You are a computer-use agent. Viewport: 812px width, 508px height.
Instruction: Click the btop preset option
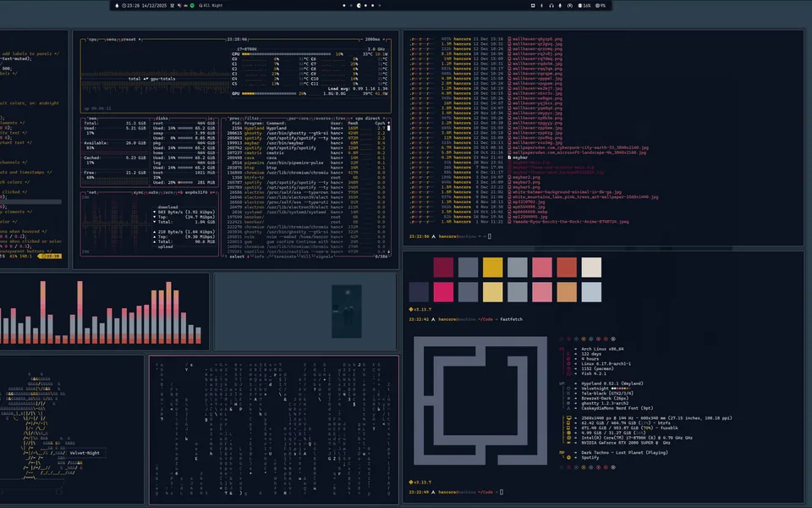tap(130, 40)
